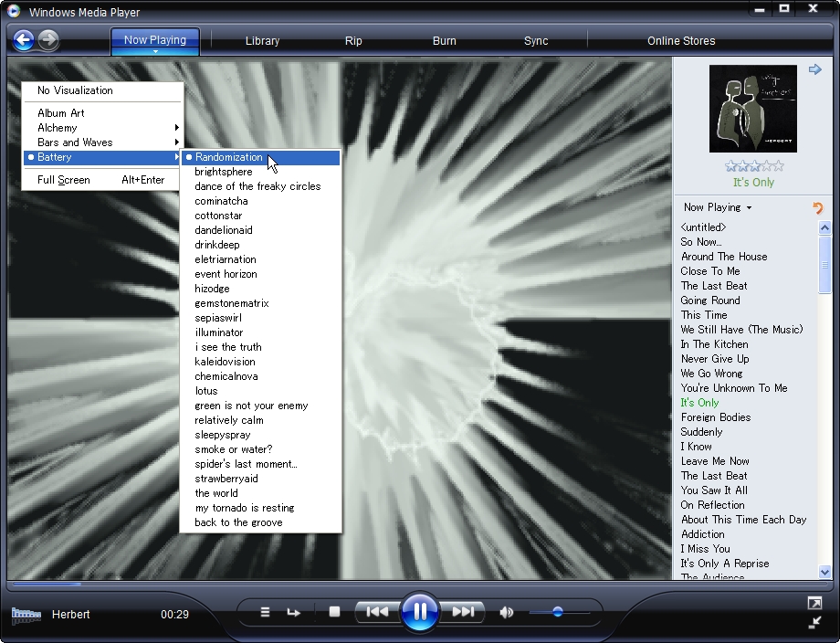This screenshot has height=643, width=840.
Task: Open the Now Playing tab
Action: click(155, 40)
